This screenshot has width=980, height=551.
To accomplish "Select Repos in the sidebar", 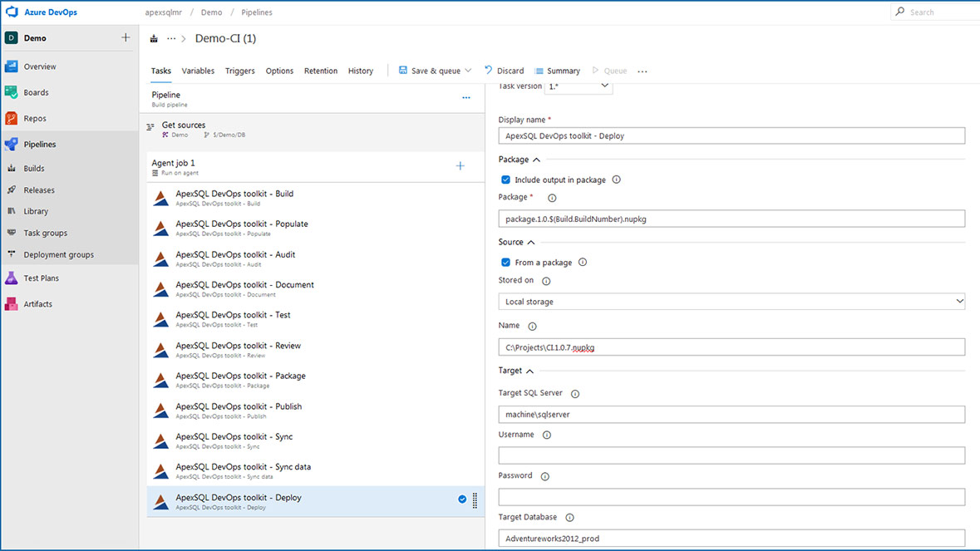I will (37, 118).
